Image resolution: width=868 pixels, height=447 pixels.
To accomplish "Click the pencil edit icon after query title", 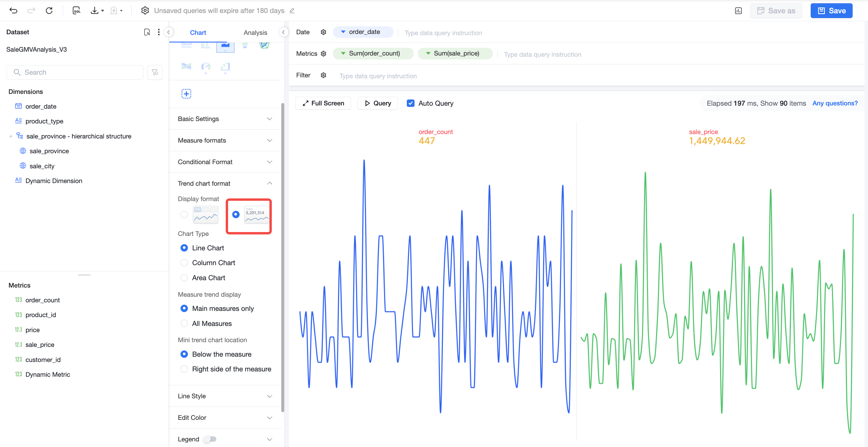I will (292, 11).
